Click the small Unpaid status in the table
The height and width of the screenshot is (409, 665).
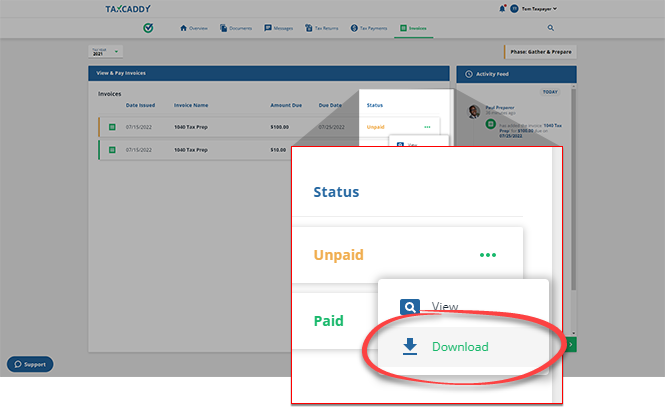click(x=375, y=127)
